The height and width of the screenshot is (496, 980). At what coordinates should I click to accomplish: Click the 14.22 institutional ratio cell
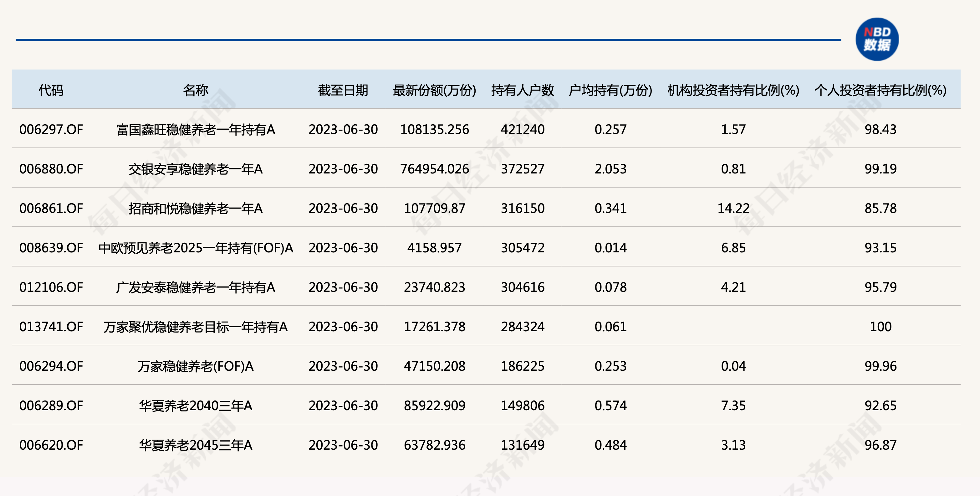click(x=733, y=208)
